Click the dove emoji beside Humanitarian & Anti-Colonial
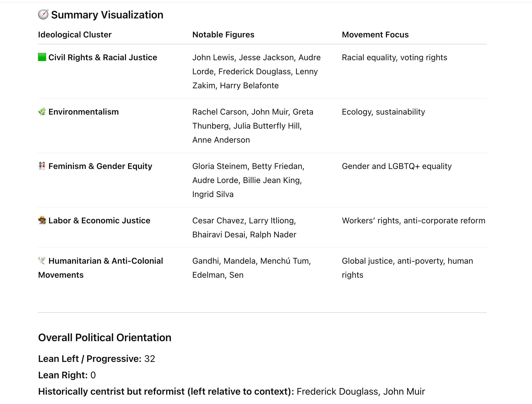This screenshot has height=404, width=532. (42, 260)
